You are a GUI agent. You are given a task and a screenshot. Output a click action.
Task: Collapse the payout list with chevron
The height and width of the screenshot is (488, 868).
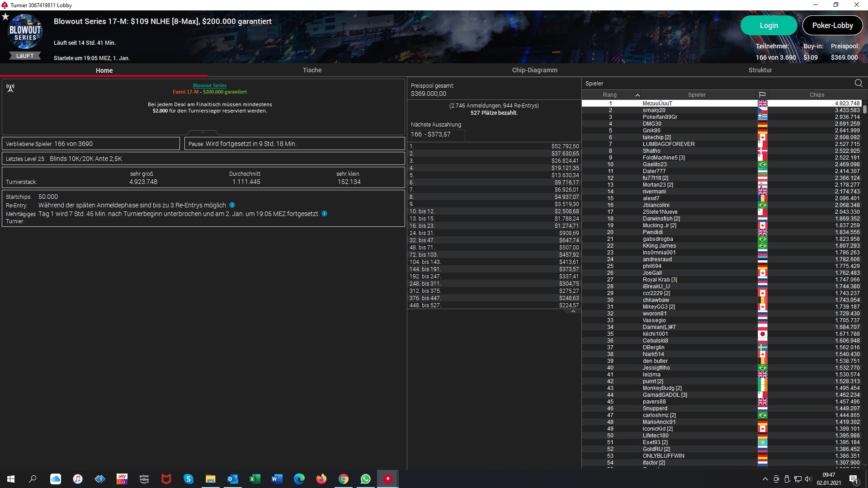click(573, 312)
